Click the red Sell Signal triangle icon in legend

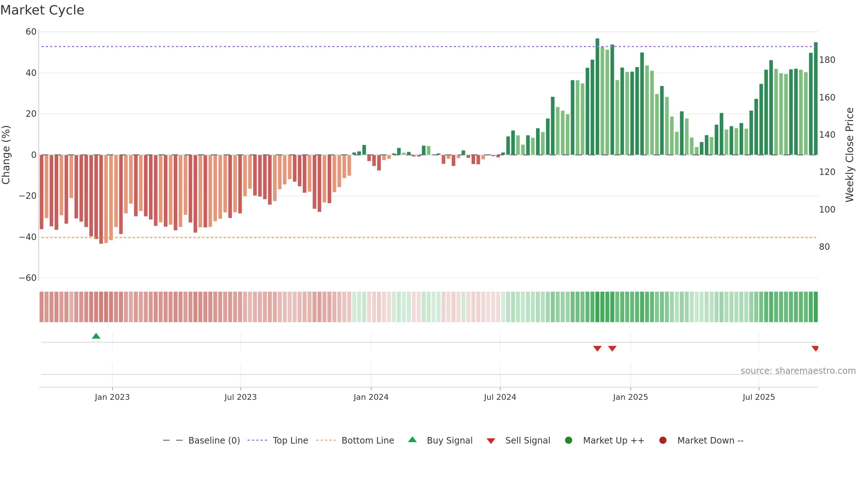pos(491,441)
